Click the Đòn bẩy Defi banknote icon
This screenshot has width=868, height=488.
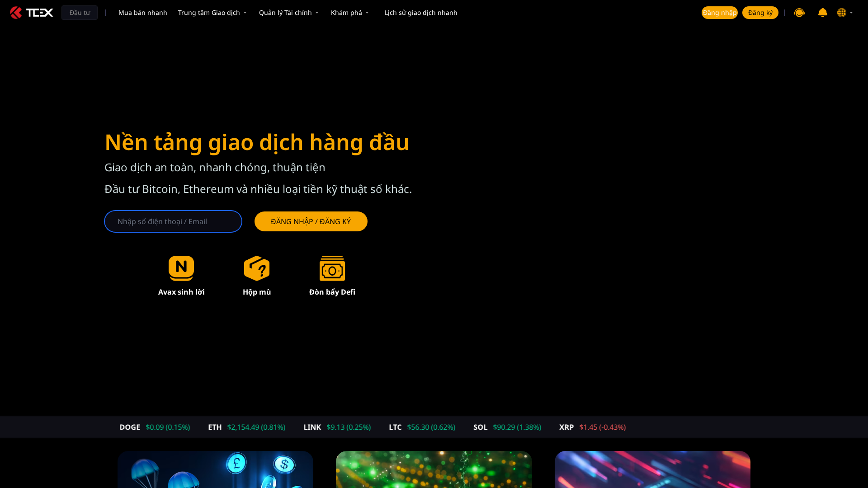pyautogui.click(x=332, y=267)
